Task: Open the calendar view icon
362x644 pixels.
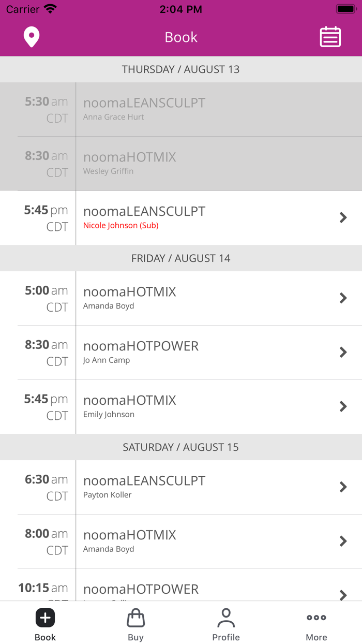Action: [x=330, y=37]
